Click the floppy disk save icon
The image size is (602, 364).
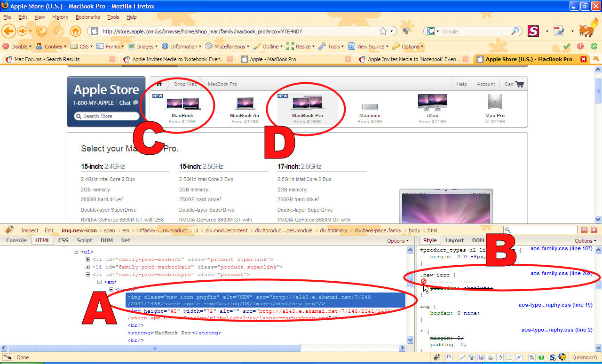pos(481,357)
